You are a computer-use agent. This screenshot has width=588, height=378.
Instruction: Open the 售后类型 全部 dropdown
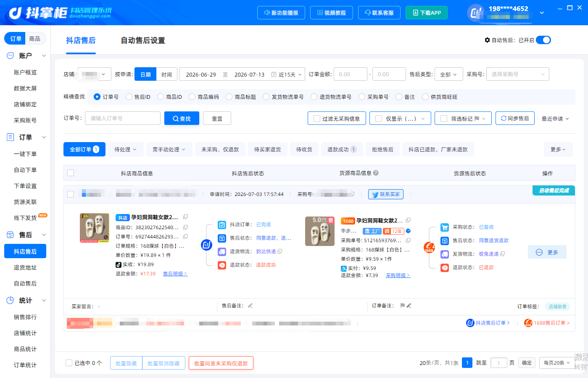(x=449, y=74)
